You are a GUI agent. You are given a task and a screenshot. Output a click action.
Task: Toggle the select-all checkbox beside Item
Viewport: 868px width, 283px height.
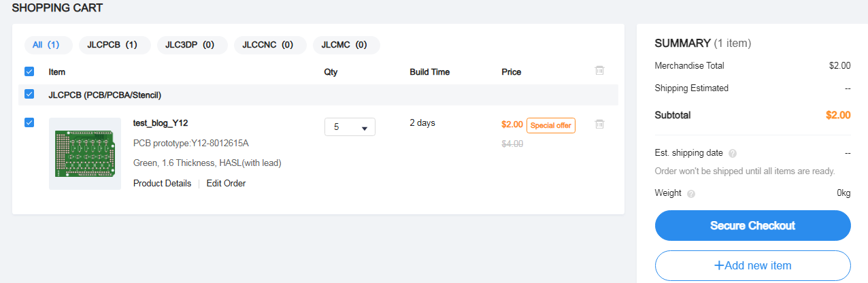coord(29,71)
